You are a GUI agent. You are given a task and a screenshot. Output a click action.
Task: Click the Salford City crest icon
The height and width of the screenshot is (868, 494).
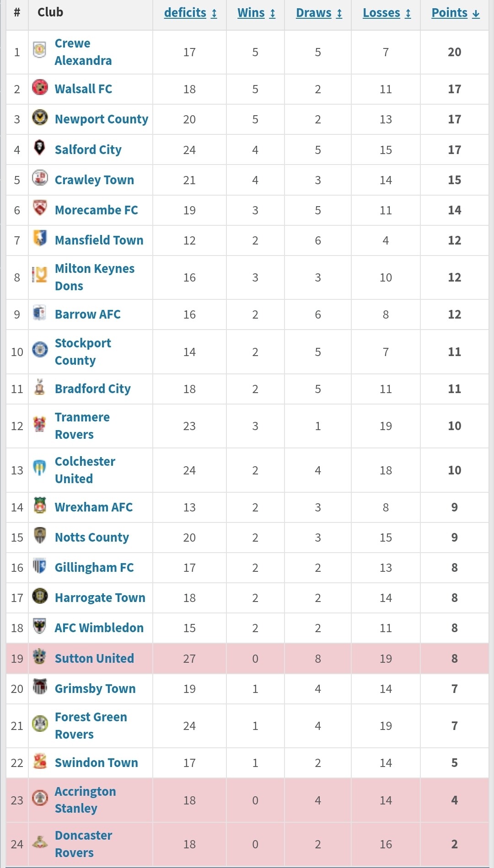point(40,147)
